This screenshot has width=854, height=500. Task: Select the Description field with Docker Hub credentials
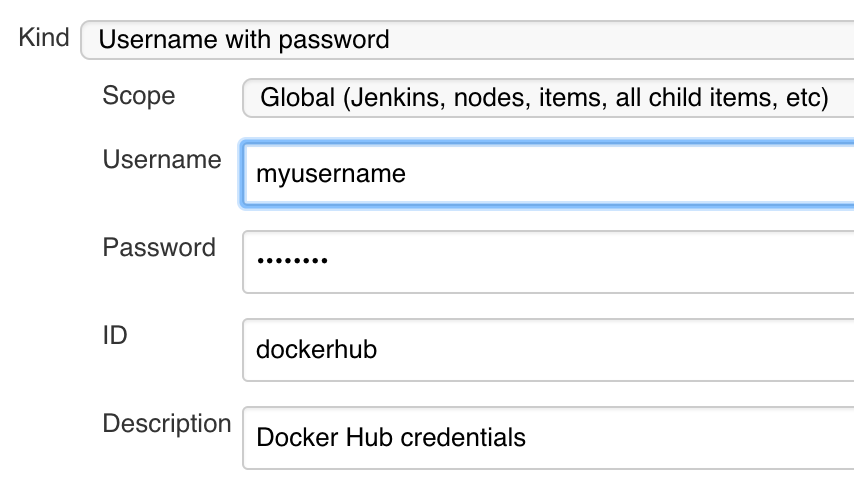(x=548, y=438)
